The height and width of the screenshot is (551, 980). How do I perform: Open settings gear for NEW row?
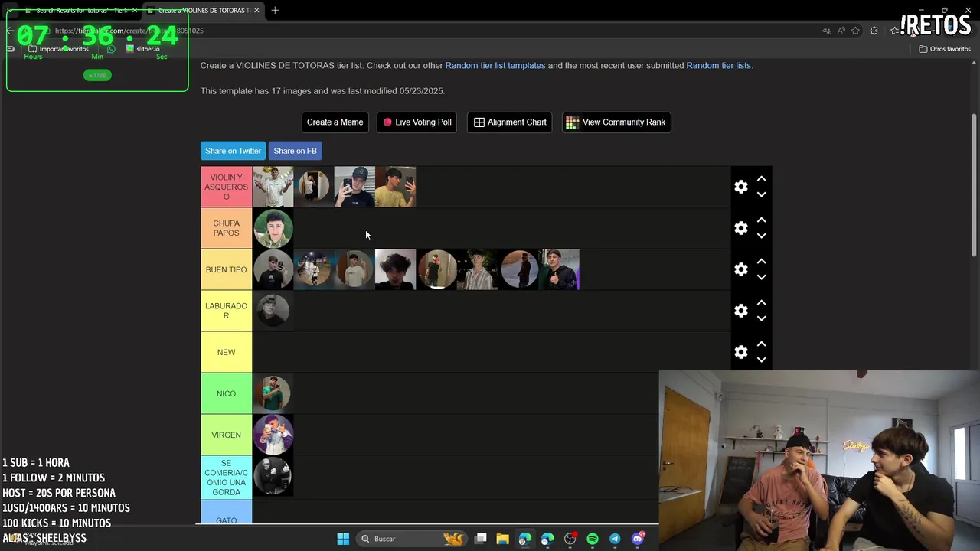click(740, 352)
